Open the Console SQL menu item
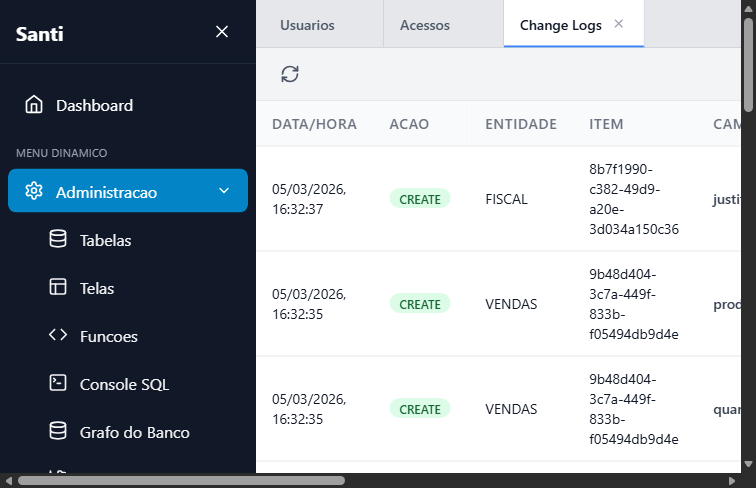This screenshot has width=756, height=488. tap(128, 384)
